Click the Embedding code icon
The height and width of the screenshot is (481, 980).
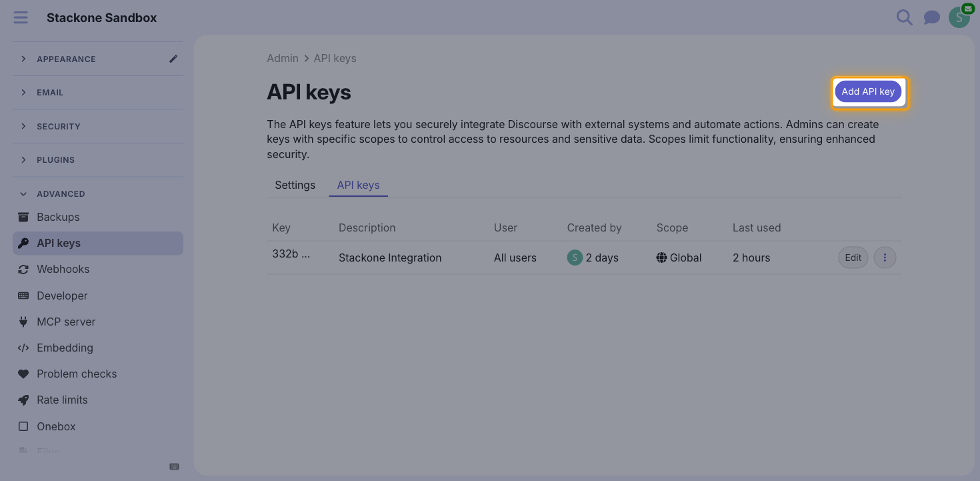click(x=23, y=348)
